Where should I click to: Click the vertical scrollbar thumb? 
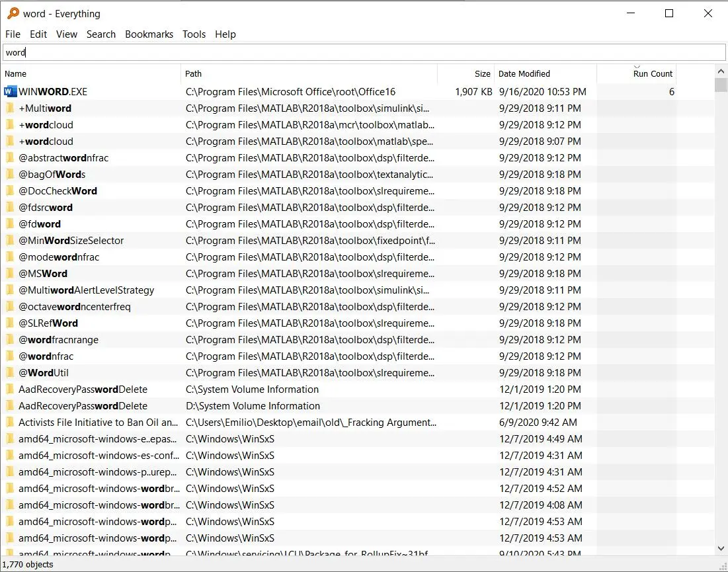[x=721, y=85]
